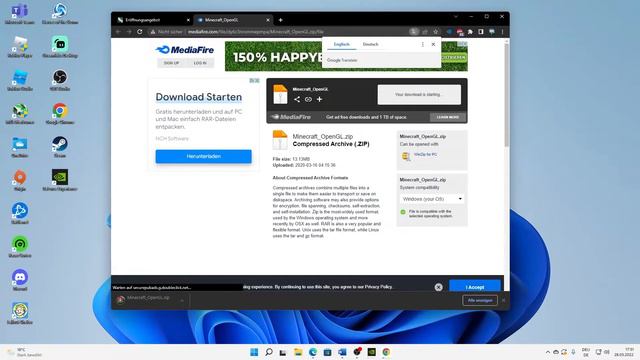Open Microsoft Edge from the taskbar

(x=313, y=352)
